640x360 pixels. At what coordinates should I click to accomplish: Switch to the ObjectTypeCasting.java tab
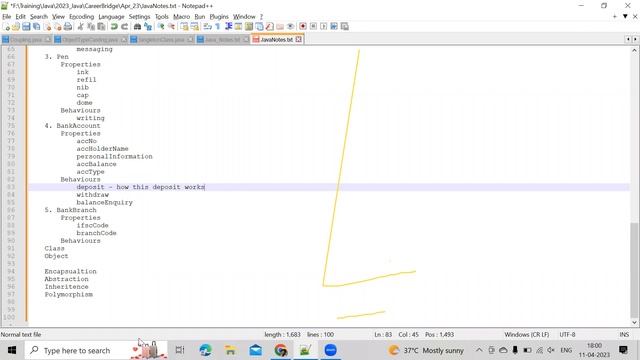pyautogui.click(x=90, y=40)
